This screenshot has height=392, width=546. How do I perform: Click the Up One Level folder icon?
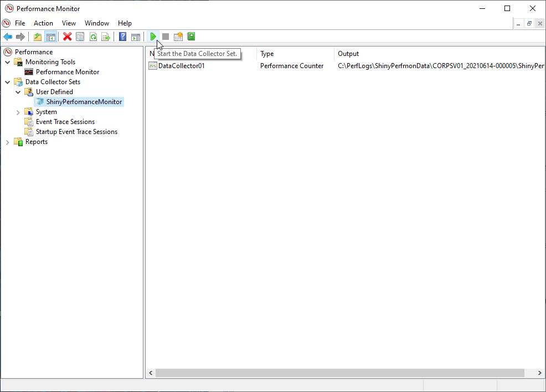38,37
